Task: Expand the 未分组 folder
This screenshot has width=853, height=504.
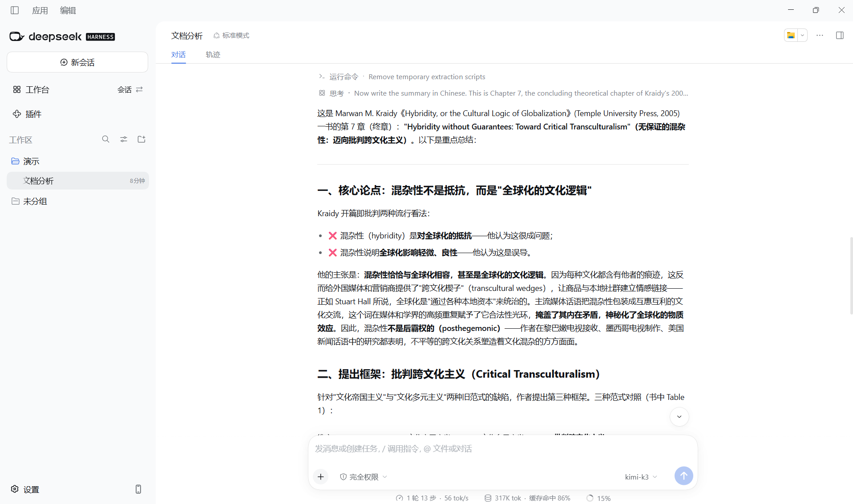Action: 29,201
